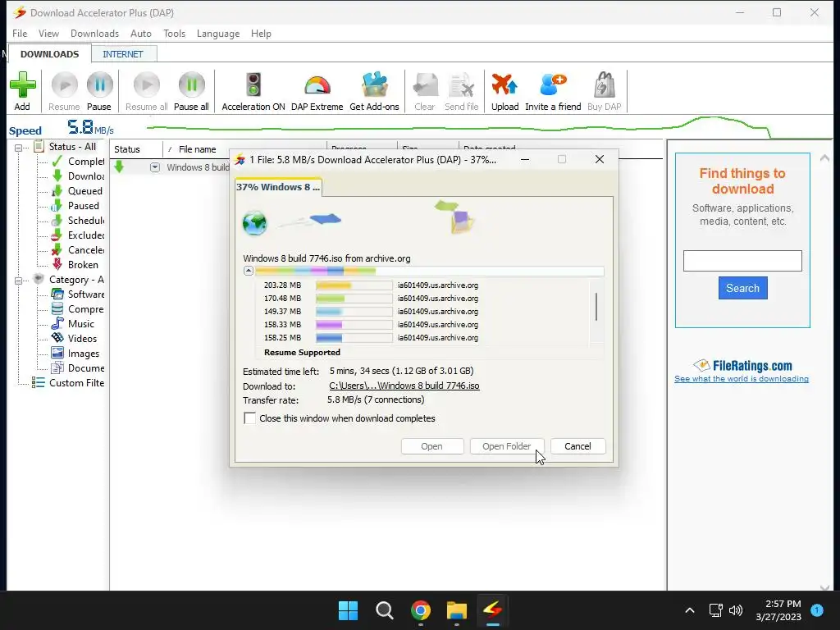Image resolution: width=840 pixels, height=630 pixels.
Task: Select the Images category
Action: [75, 354]
